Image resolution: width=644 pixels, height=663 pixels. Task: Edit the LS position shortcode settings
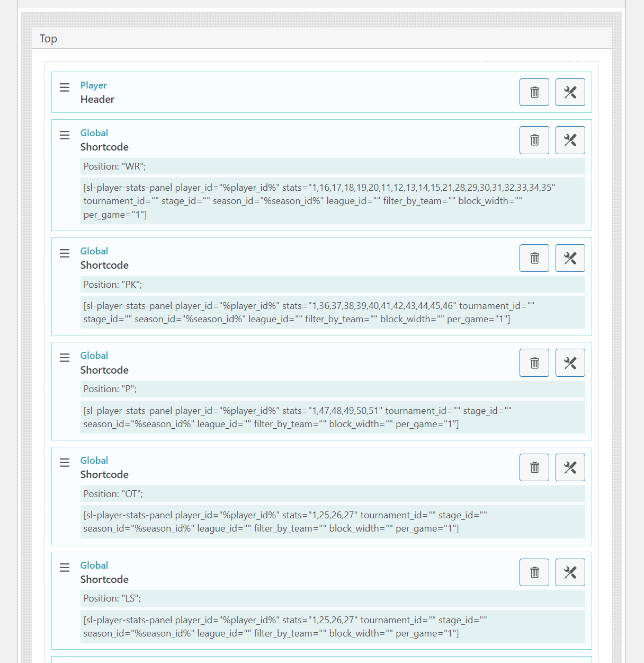pyautogui.click(x=570, y=572)
